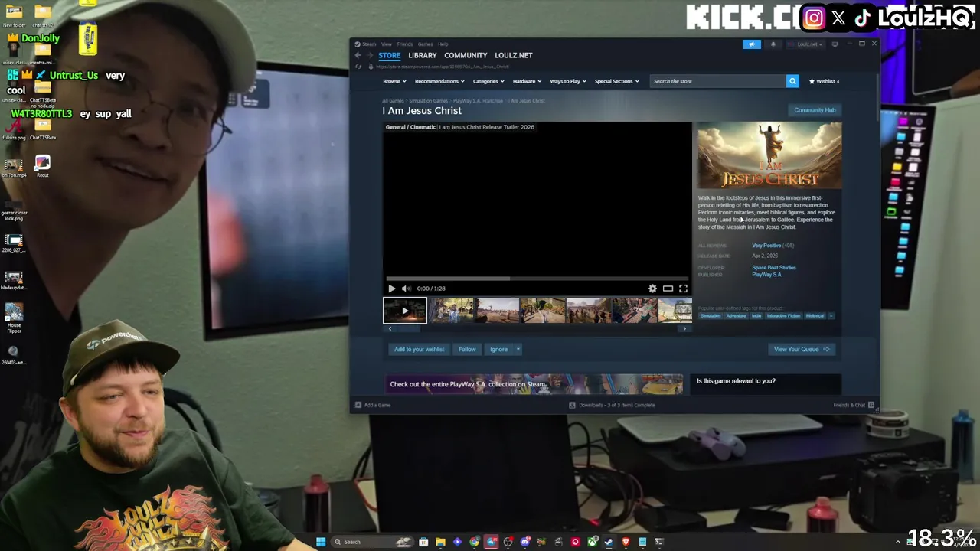Viewport: 980px width, 551px height.
Task: Click the Very Positive reviews link
Action: (x=766, y=246)
